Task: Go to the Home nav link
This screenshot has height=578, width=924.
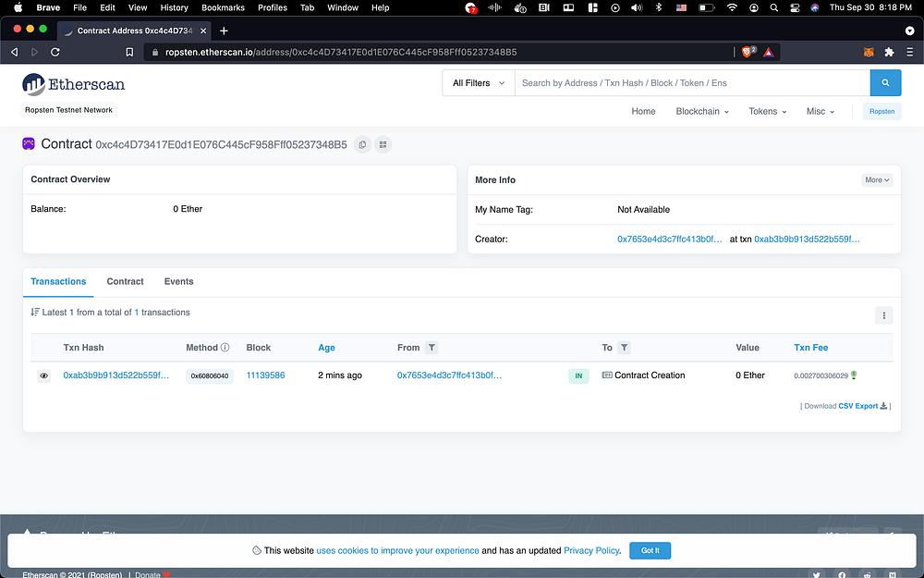Action: click(643, 111)
